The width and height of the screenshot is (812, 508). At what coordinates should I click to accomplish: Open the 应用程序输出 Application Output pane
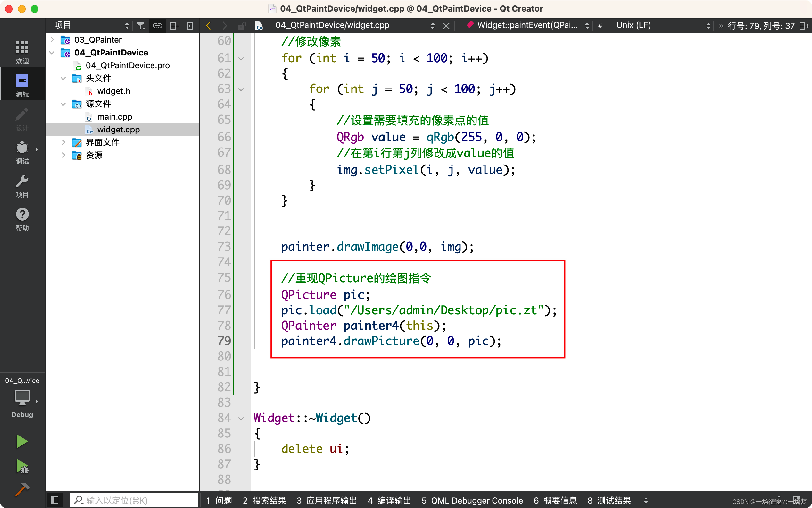[x=327, y=501]
